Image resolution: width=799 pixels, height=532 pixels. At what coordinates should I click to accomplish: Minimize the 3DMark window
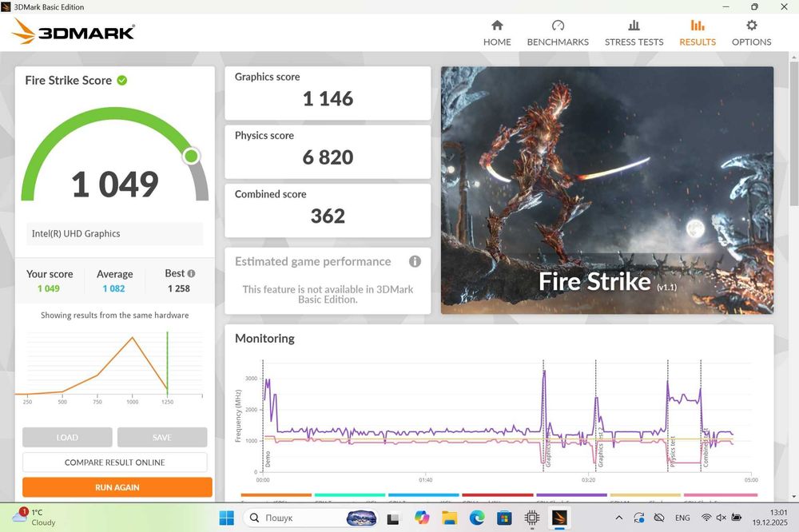tap(725, 6)
